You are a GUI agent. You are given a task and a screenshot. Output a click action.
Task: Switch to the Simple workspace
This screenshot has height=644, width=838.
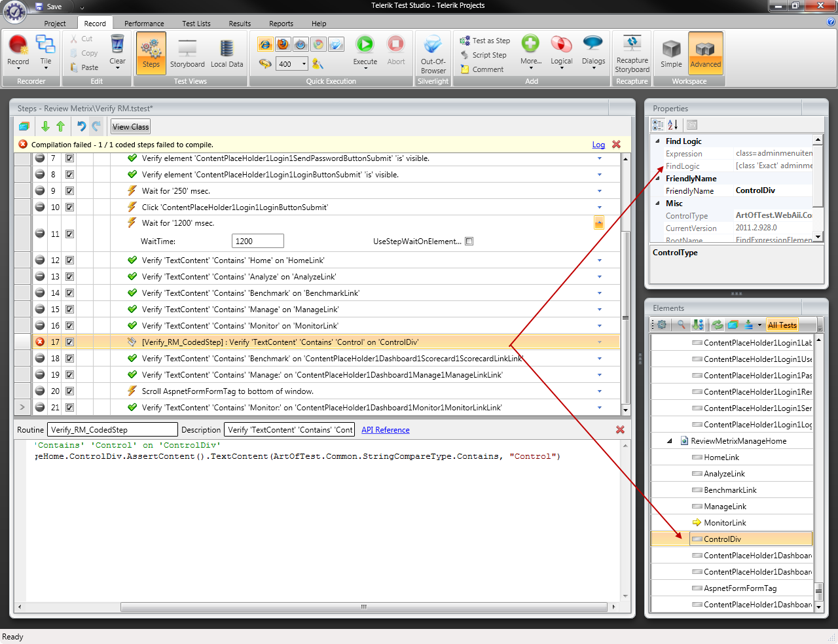click(671, 52)
